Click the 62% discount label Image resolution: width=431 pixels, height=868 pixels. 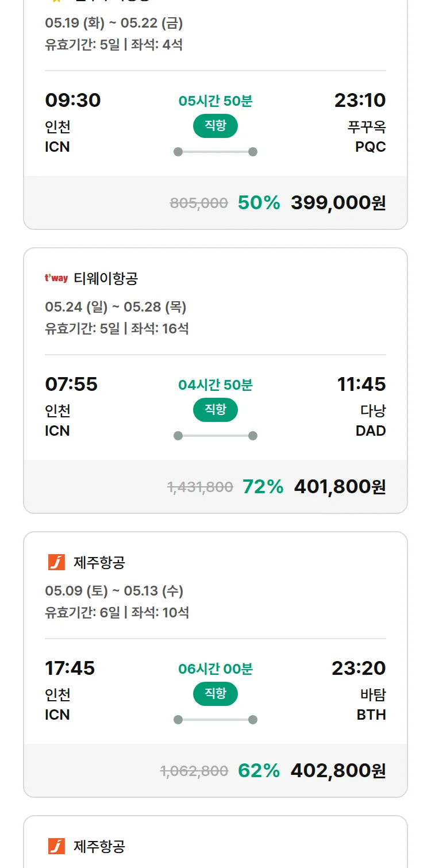259,771
